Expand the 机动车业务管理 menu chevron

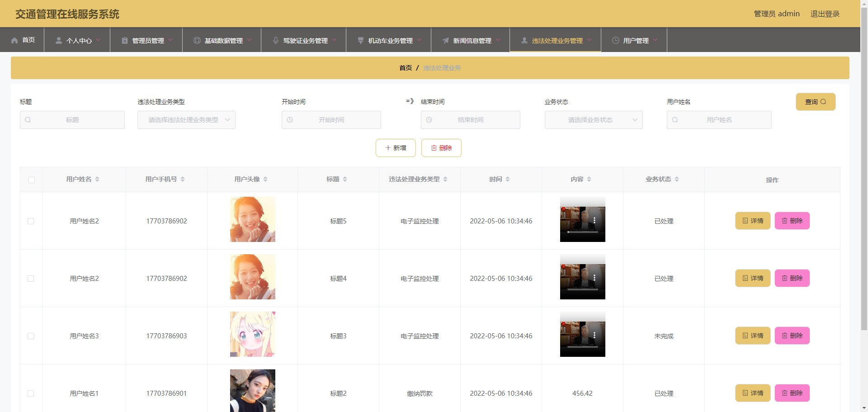[x=419, y=40]
